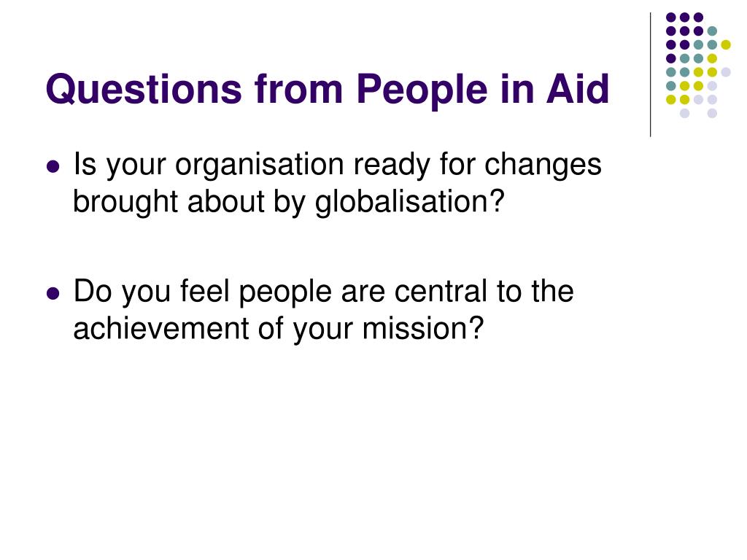Click the word 'organisation' in the first bullet

click(260, 166)
